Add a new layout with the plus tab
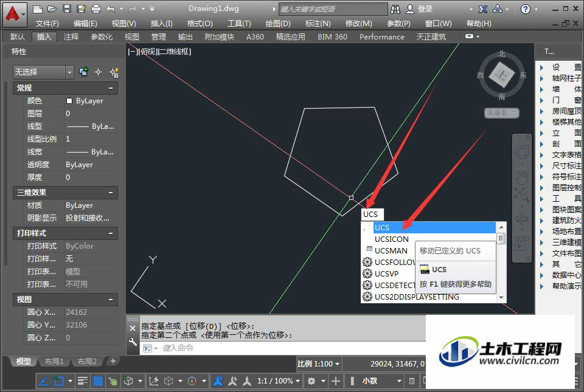The height and width of the screenshot is (392, 584). click(x=113, y=361)
